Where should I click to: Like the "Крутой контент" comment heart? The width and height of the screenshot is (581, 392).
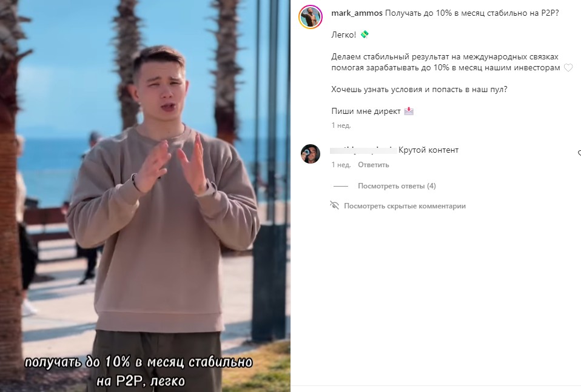pyautogui.click(x=579, y=153)
